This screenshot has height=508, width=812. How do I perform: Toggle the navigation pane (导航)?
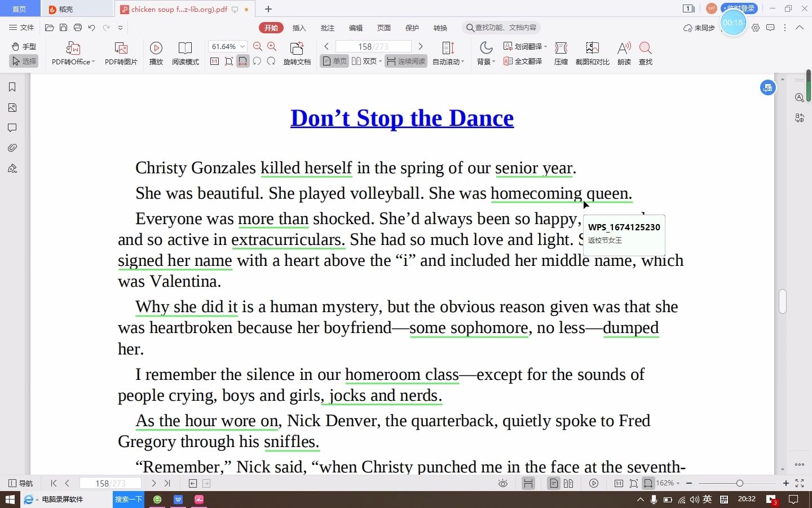pyautogui.click(x=21, y=483)
